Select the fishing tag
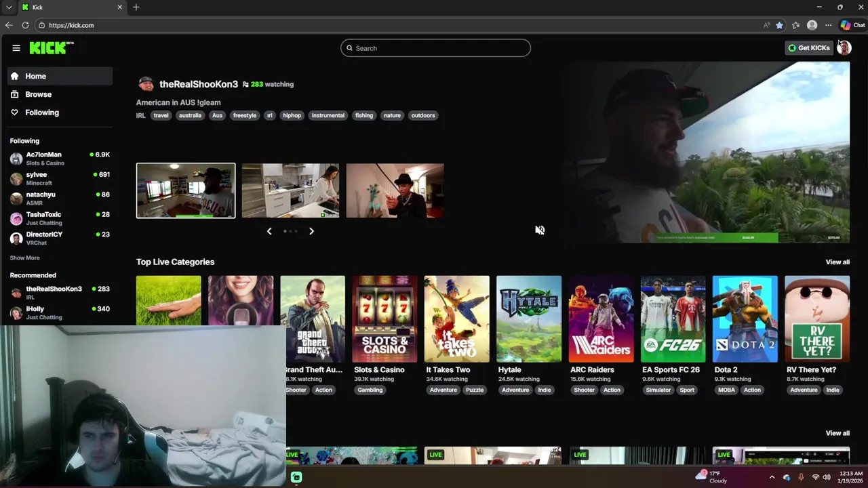 point(364,115)
